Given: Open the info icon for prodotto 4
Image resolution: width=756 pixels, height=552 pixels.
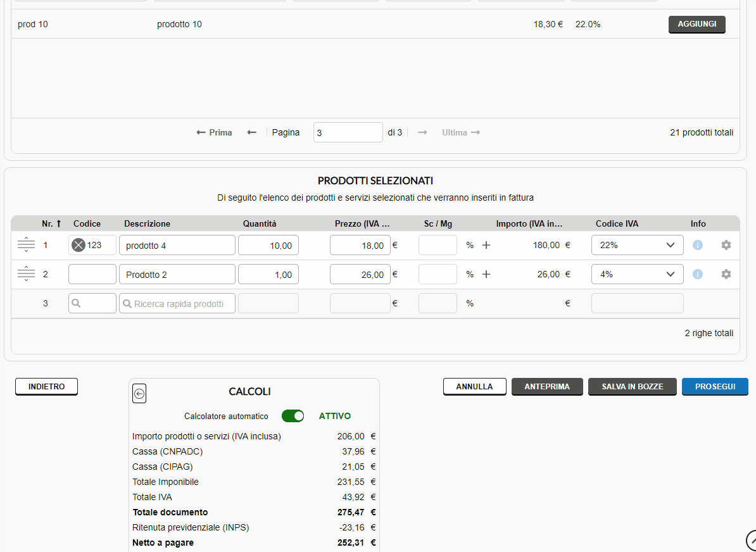Looking at the screenshot, I should tap(697, 245).
